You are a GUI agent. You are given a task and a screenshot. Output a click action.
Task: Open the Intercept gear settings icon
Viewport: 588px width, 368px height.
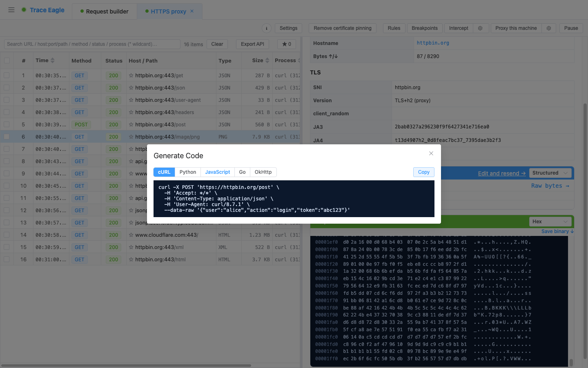[x=480, y=28]
